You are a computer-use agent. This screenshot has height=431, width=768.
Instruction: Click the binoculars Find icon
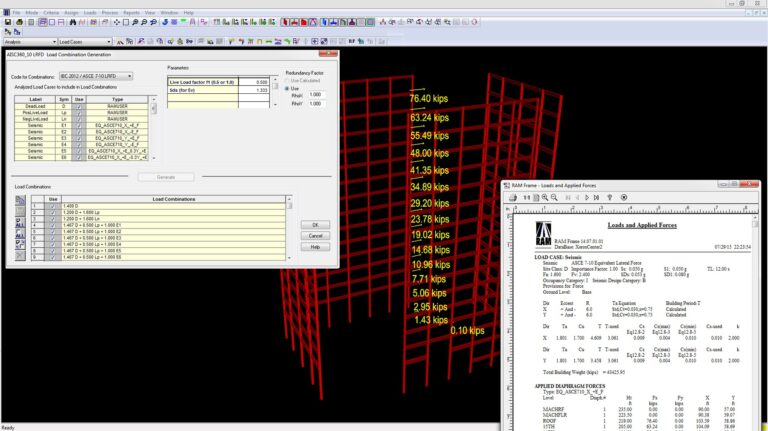(72, 22)
